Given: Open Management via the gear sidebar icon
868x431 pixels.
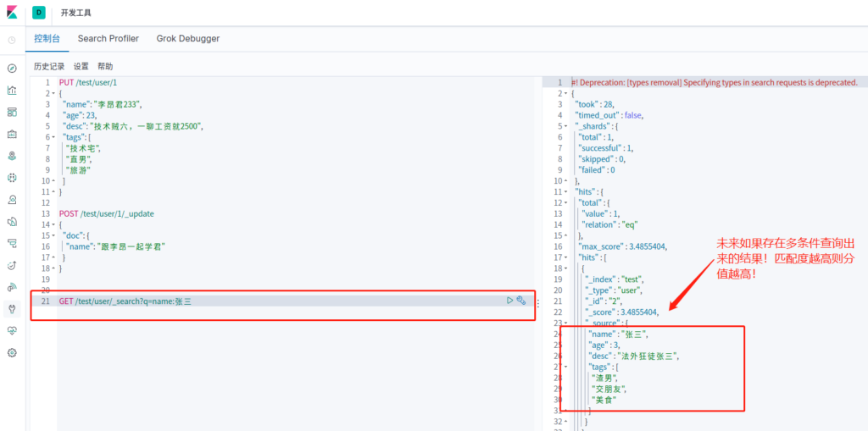Looking at the screenshot, I should [12, 352].
